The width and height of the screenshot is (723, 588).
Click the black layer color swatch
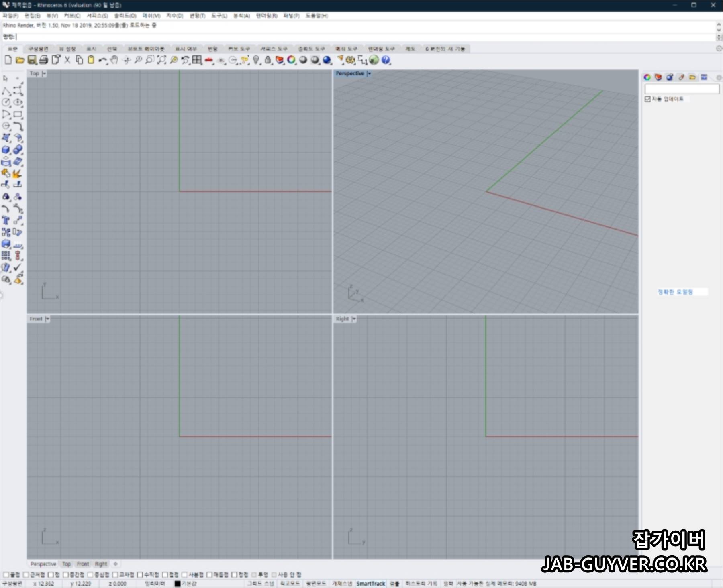[178, 584]
